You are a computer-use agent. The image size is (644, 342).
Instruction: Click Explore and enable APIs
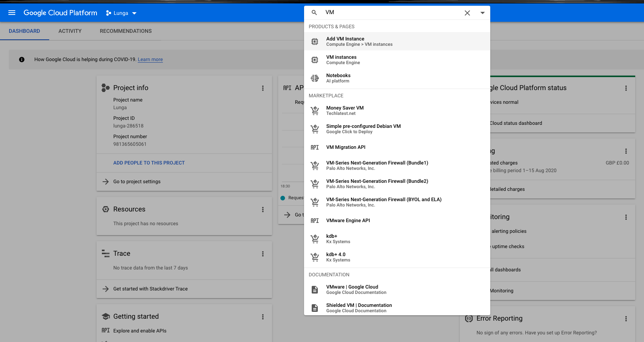pyautogui.click(x=140, y=331)
